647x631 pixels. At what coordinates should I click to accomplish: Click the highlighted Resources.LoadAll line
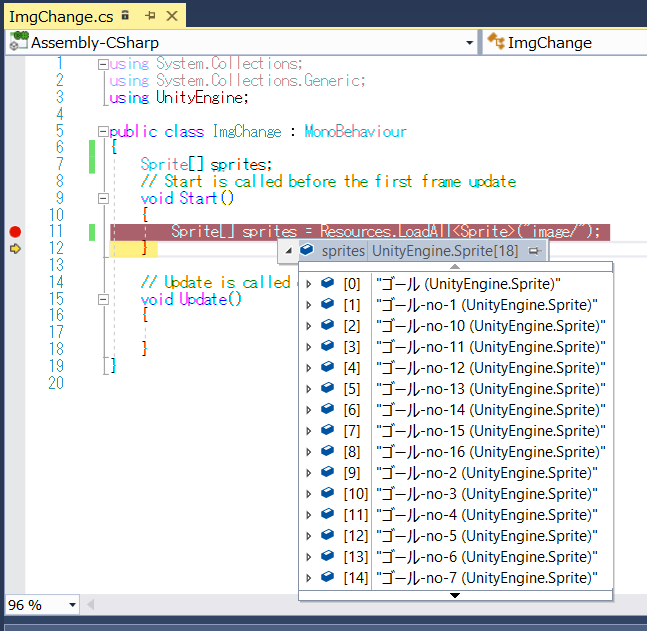click(360, 232)
